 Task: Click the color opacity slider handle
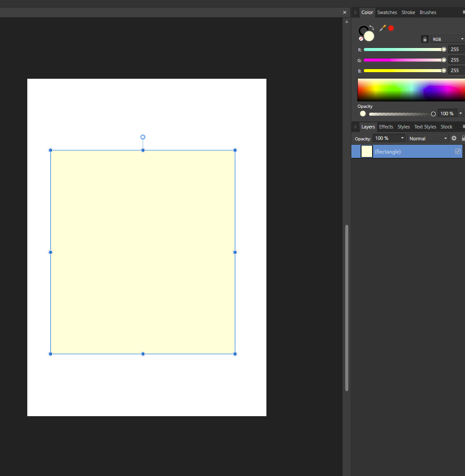point(433,114)
